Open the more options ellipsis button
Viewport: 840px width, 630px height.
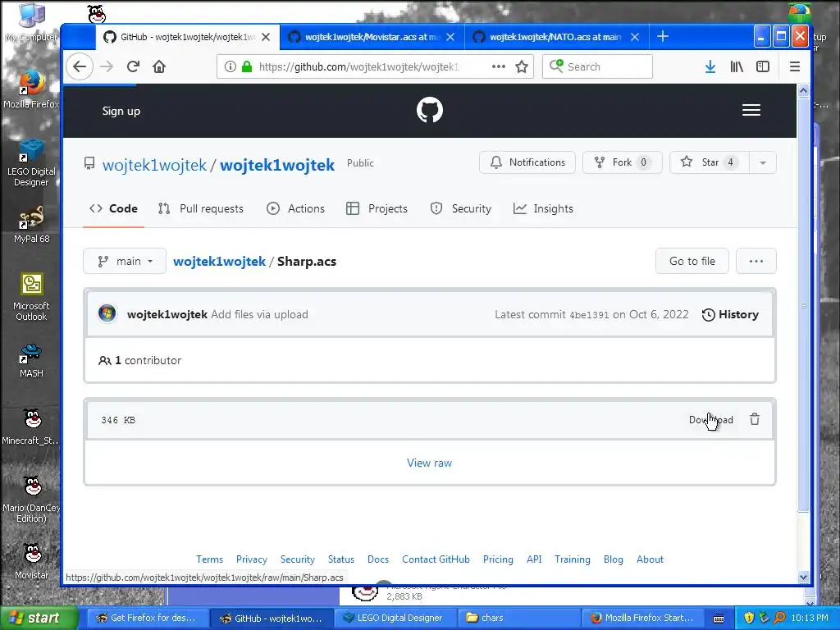tap(756, 261)
